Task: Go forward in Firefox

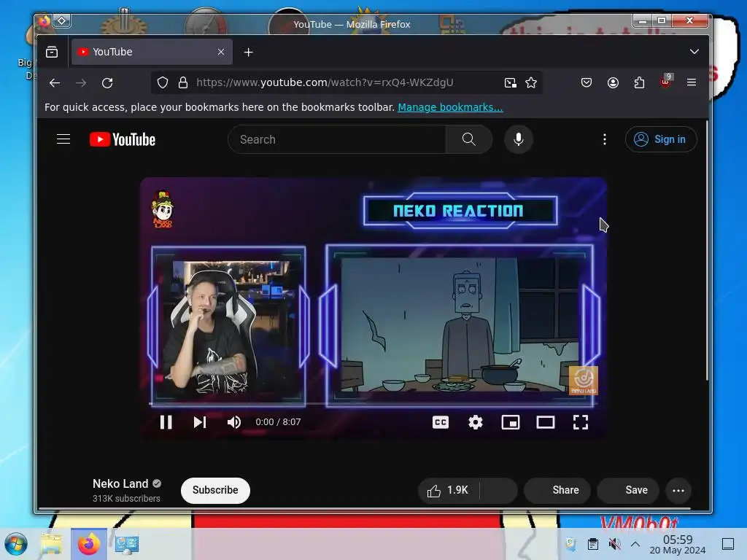Action: click(x=81, y=83)
